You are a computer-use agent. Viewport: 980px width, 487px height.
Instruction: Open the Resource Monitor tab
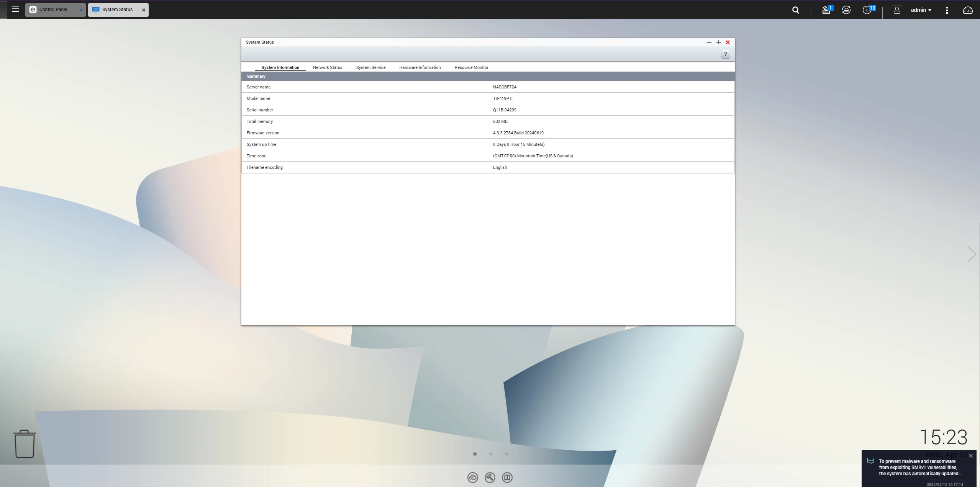point(471,67)
